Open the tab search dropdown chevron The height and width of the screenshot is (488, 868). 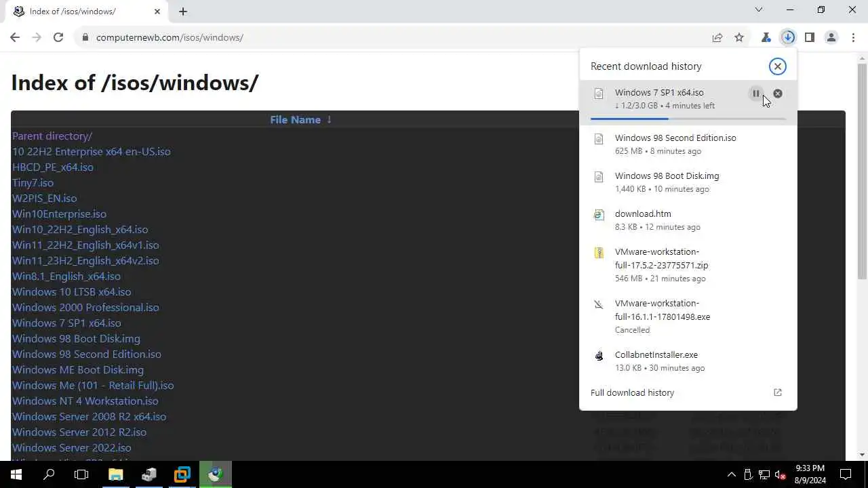pos(759,10)
